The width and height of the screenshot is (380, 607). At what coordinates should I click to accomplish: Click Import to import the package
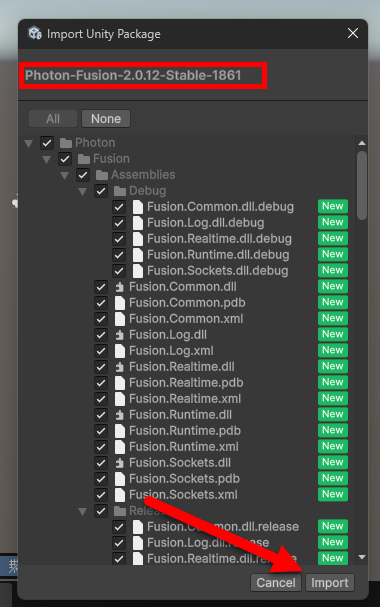pos(330,583)
